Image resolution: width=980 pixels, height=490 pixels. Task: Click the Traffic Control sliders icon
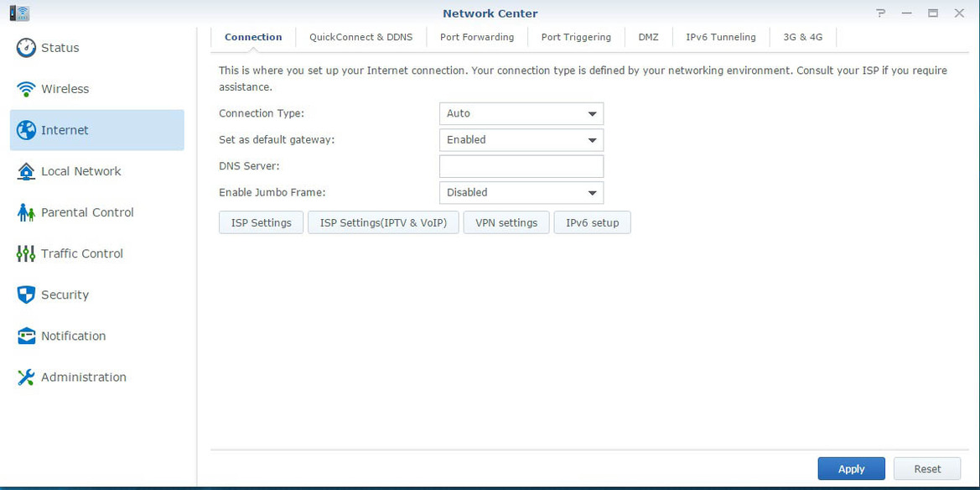pos(26,253)
